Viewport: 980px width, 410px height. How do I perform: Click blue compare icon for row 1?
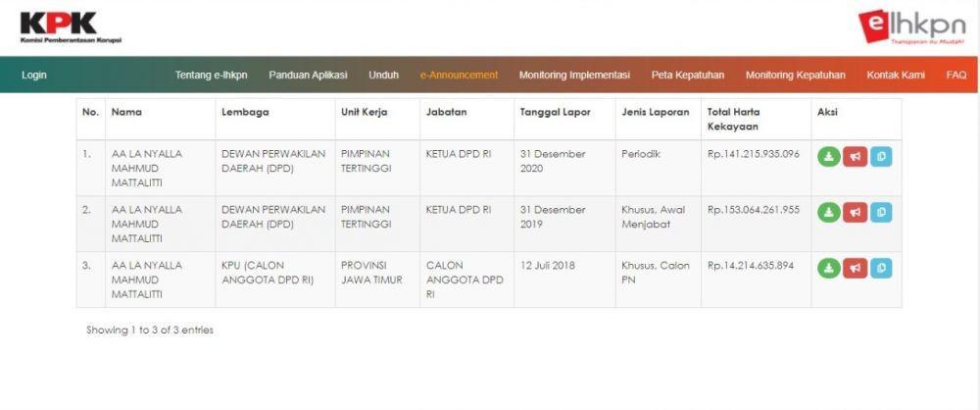click(x=881, y=157)
